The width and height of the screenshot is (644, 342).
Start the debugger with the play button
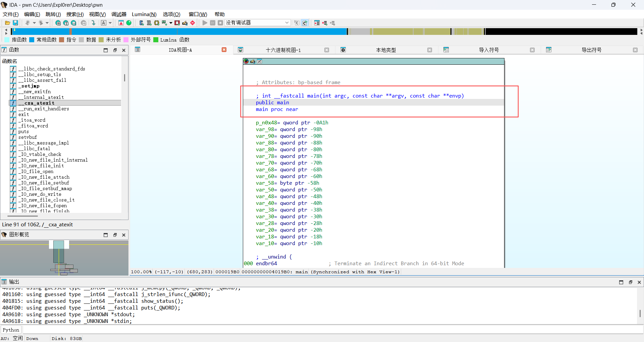click(x=205, y=23)
